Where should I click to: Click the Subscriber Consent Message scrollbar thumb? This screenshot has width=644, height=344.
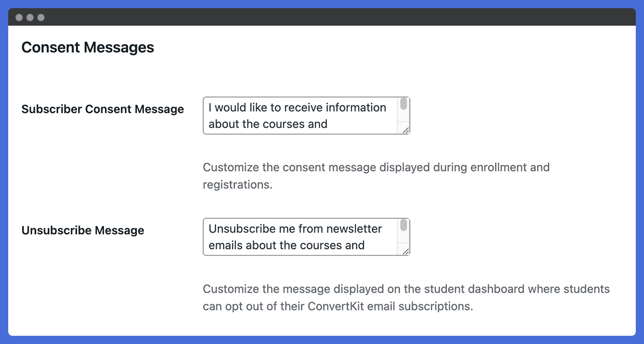tap(404, 104)
